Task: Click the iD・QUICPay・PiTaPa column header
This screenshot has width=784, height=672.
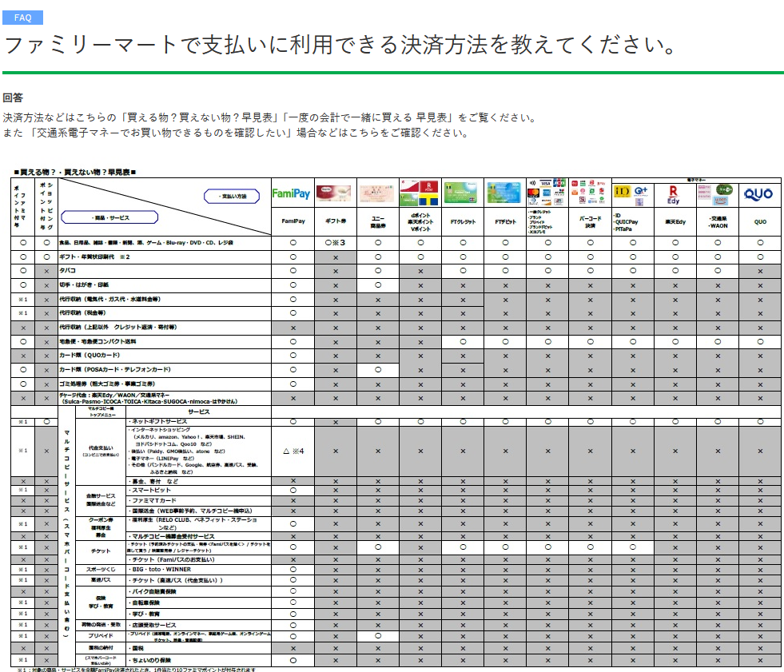Action: click(x=626, y=222)
